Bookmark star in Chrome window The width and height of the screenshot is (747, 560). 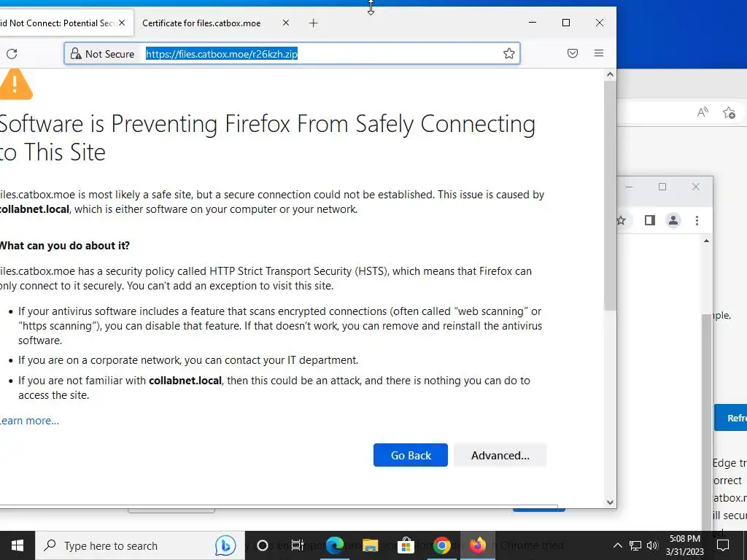click(621, 220)
